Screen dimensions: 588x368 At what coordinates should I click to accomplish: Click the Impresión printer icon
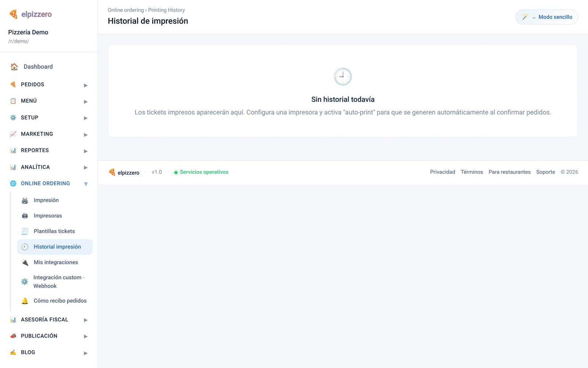tap(25, 200)
